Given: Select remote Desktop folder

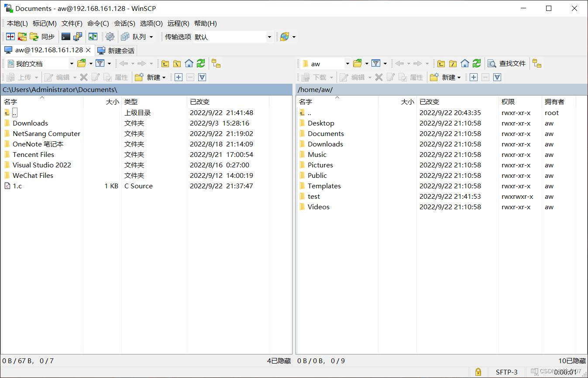Looking at the screenshot, I should [321, 123].
